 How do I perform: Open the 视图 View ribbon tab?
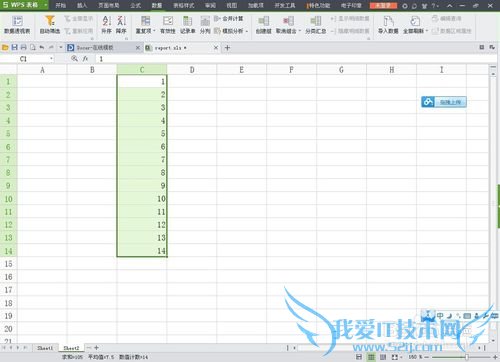[x=232, y=5]
